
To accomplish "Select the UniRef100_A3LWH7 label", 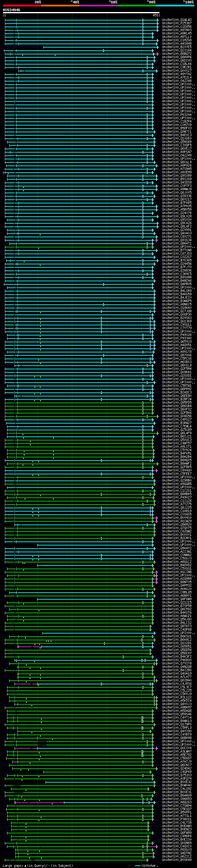I will (177, 751).
